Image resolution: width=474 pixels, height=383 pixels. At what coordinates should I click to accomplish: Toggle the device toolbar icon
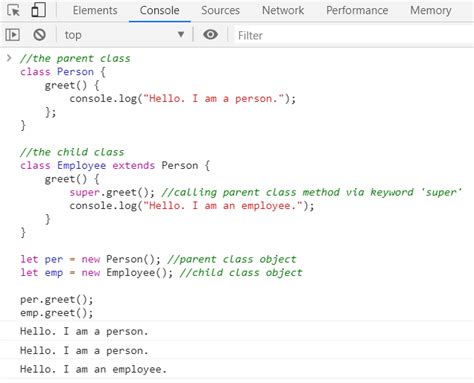(38, 10)
